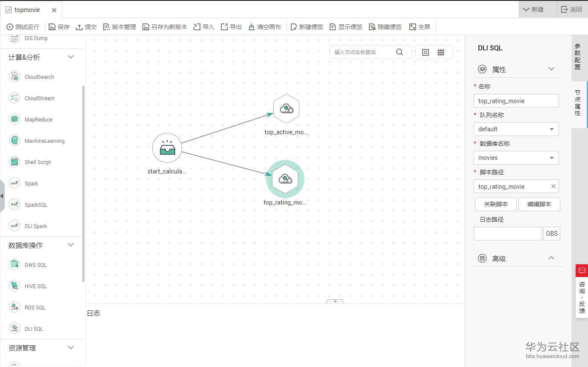Enter fullscreen with 全屏
Viewport: 588px width, 367px height.
[420, 27]
